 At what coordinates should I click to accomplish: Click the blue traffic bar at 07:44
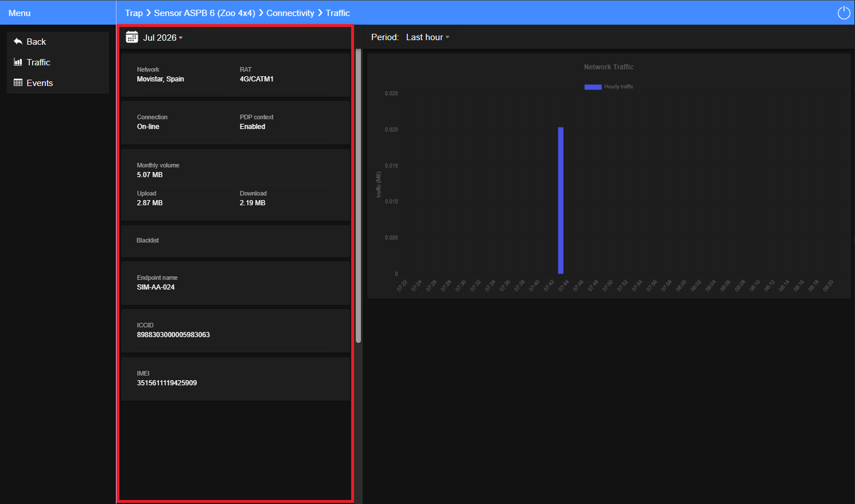[561, 200]
